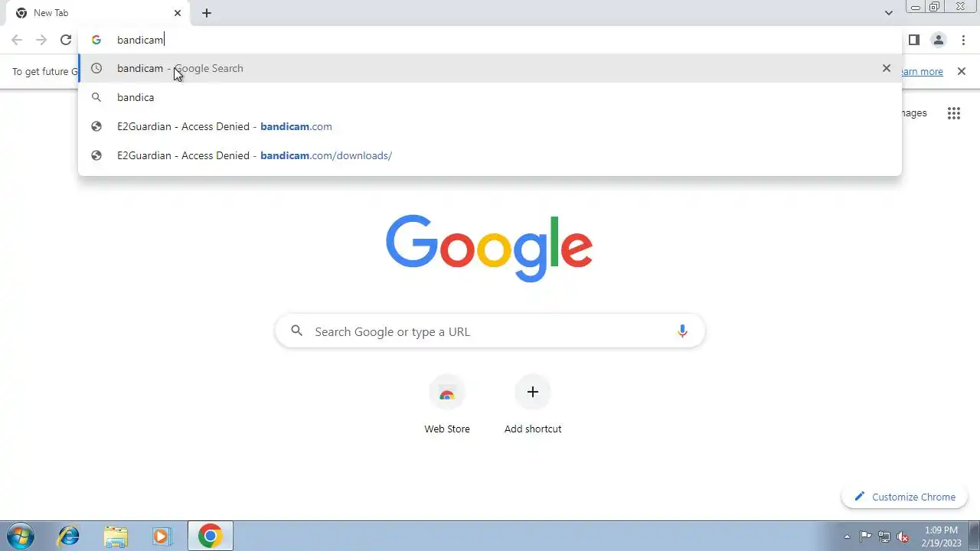The width and height of the screenshot is (980, 551).
Task: Choose the bandicam - Google Search suggestion
Action: [490, 68]
